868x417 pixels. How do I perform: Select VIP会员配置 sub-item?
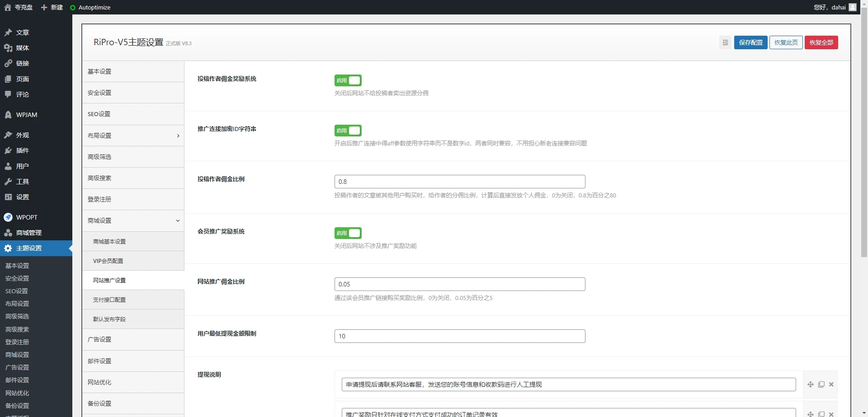(133, 261)
